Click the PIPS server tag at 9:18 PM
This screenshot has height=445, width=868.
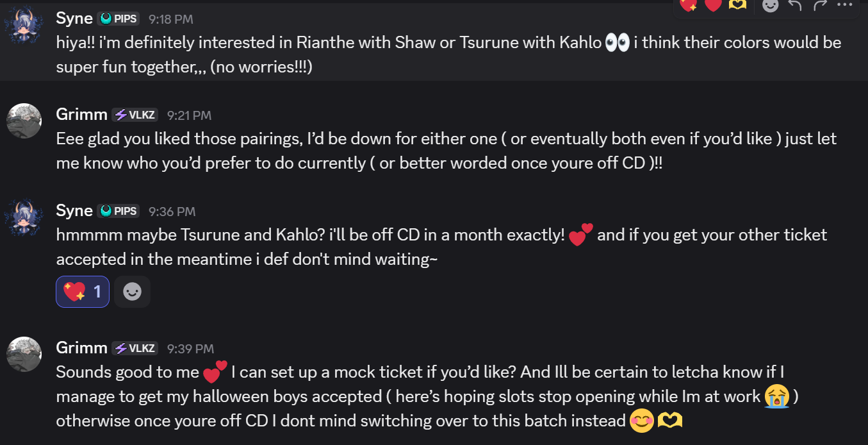pos(119,19)
